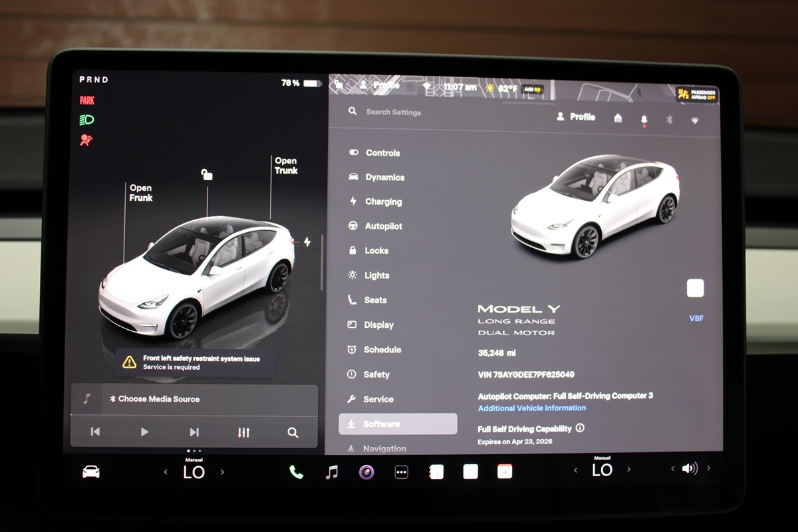Image resolution: width=798 pixels, height=532 pixels.
Task: Tap the charge port lightning icon
Action: pyautogui.click(x=307, y=242)
